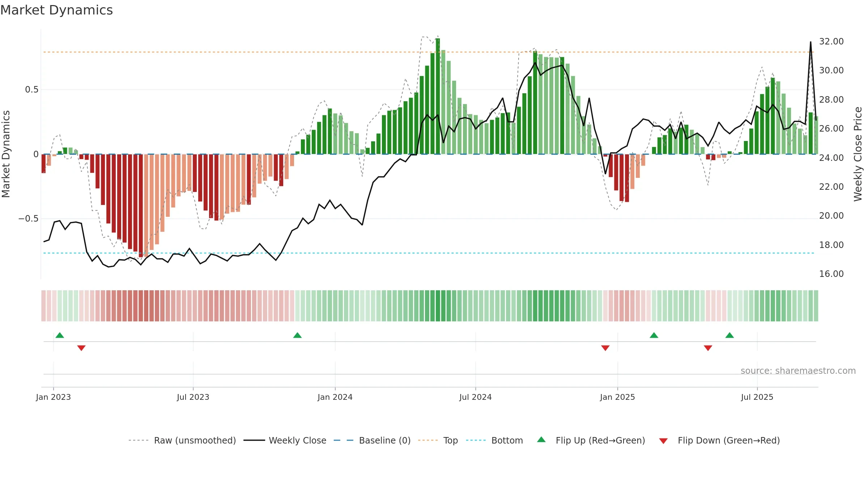868x488 pixels.
Task: Click the green flip-up marker before Jan 2024
Action: [x=297, y=335]
